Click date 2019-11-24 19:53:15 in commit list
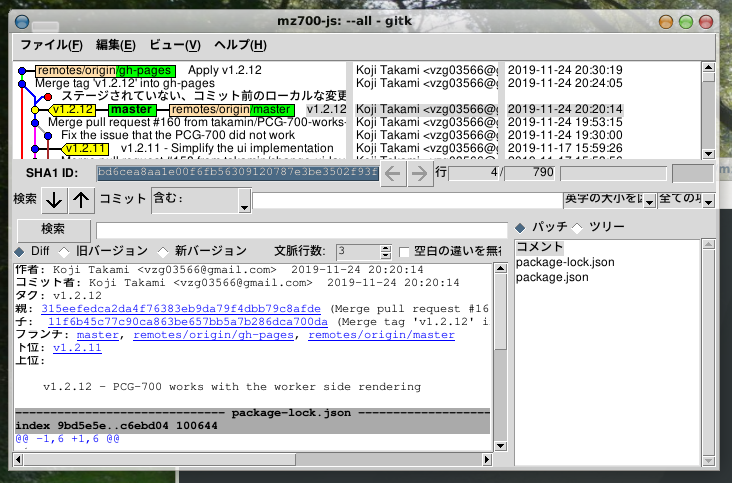732x483 pixels. 565,122
